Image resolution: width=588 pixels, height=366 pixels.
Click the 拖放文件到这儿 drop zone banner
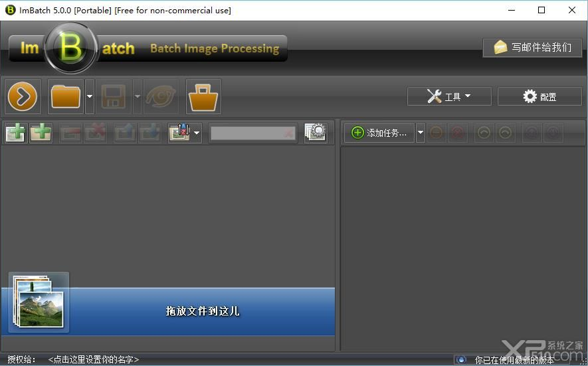pos(167,312)
